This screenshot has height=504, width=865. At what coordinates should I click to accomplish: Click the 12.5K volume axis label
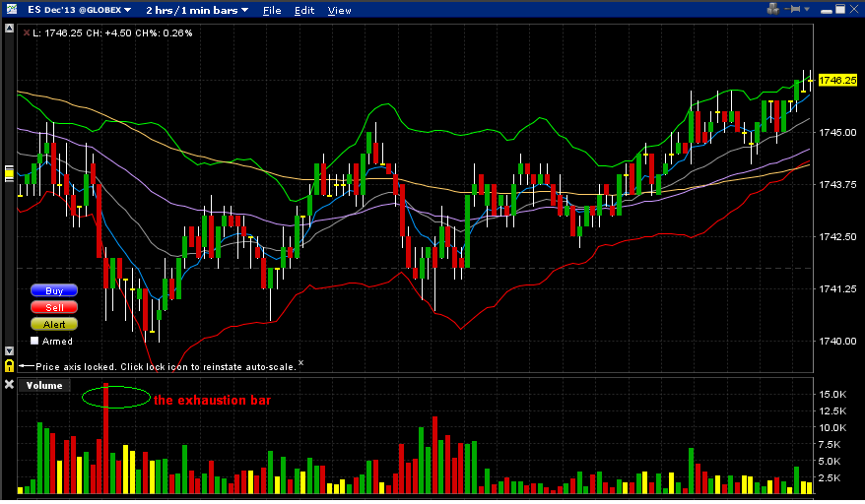click(x=832, y=410)
